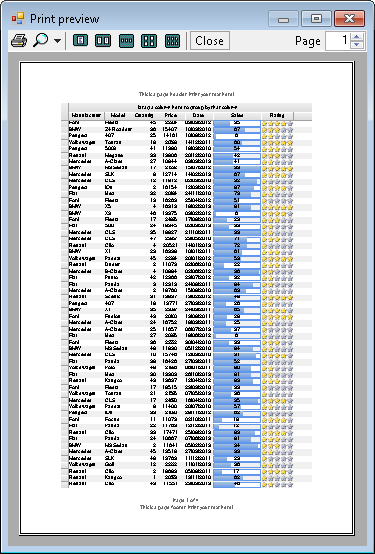The image size is (375, 554).
Task: Switch to two-pages view
Action: pos(103,41)
